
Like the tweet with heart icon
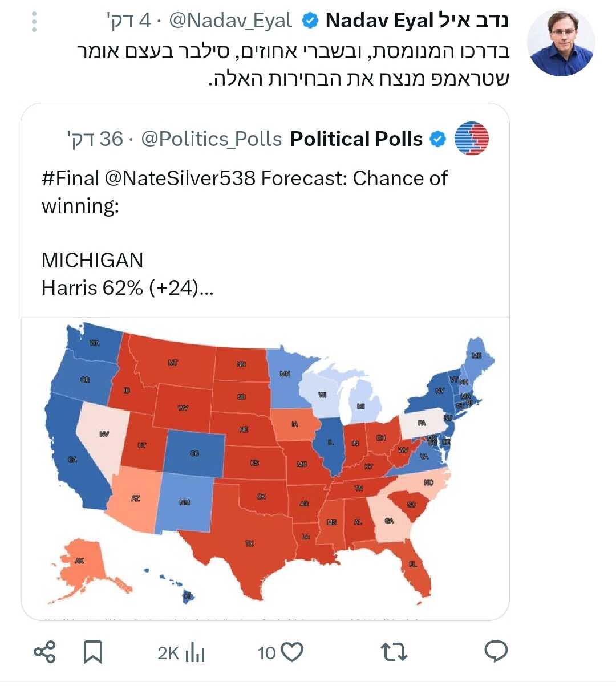(292, 651)
